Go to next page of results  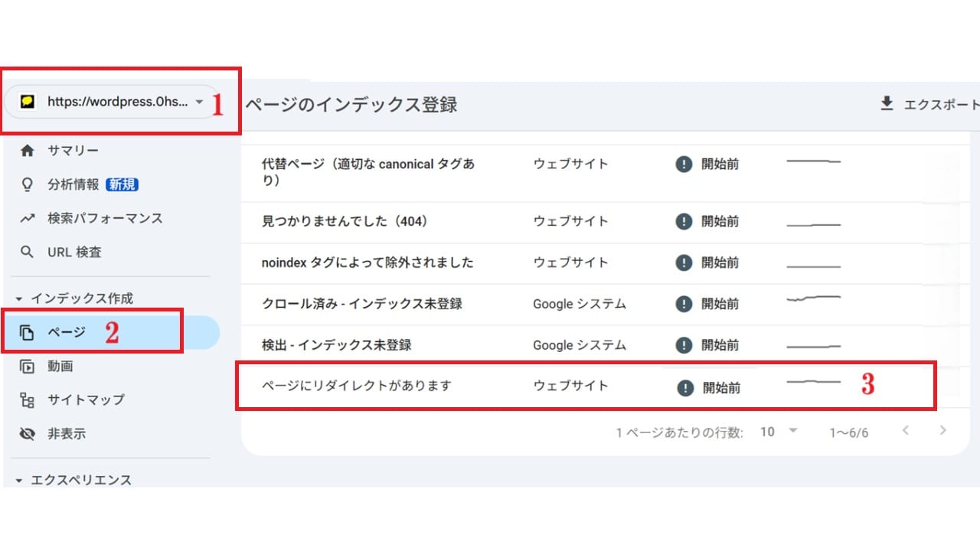coord(943,431)
